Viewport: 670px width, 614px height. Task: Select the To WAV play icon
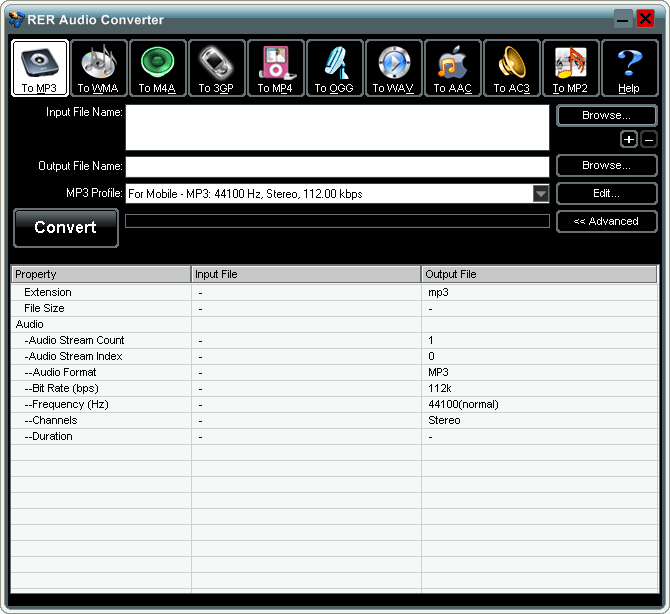(x=394, y=68)
